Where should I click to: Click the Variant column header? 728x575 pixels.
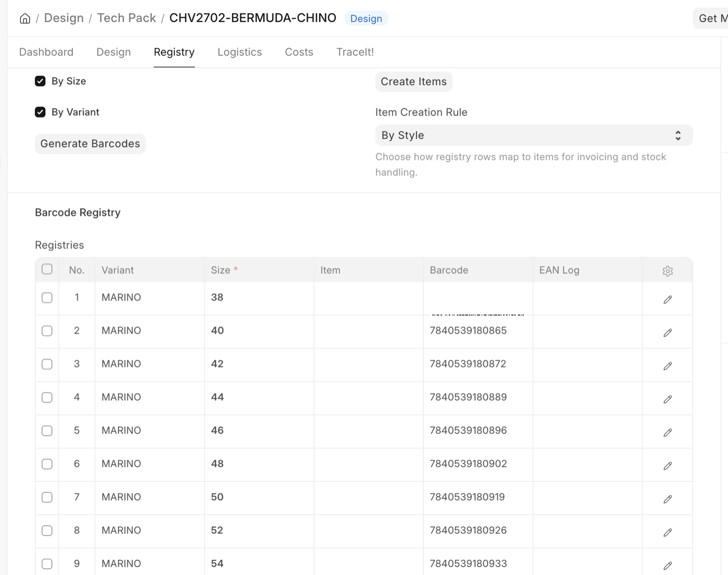coord(150,270)
